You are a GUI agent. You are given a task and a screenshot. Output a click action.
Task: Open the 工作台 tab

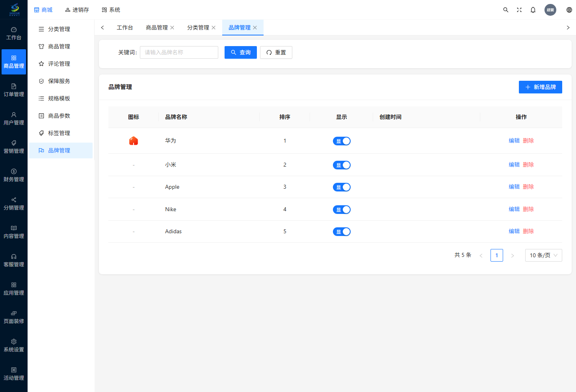coord(125,28)
